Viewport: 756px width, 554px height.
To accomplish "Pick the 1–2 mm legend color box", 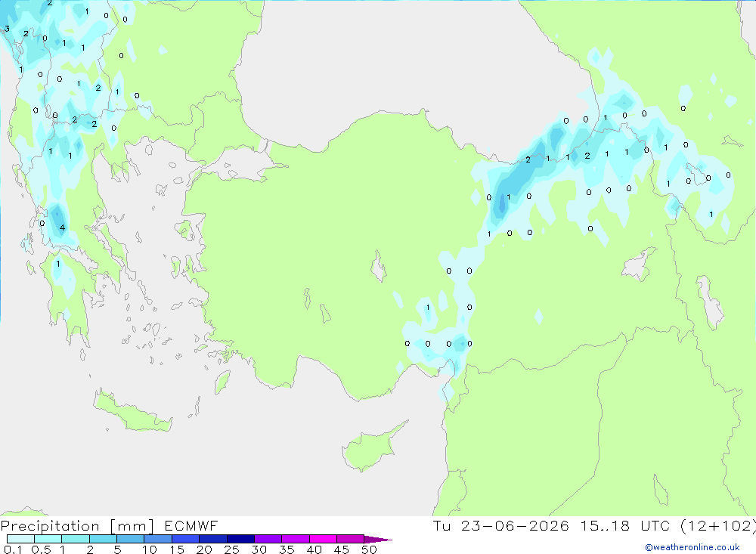I will (76, 539).
